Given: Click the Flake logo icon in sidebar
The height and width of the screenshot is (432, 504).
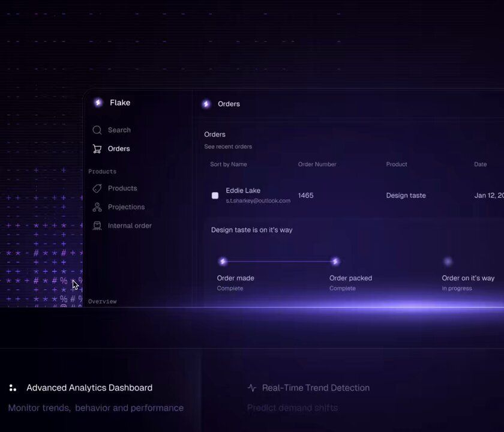Looking at the screenshot, I should tap(98, 103).
